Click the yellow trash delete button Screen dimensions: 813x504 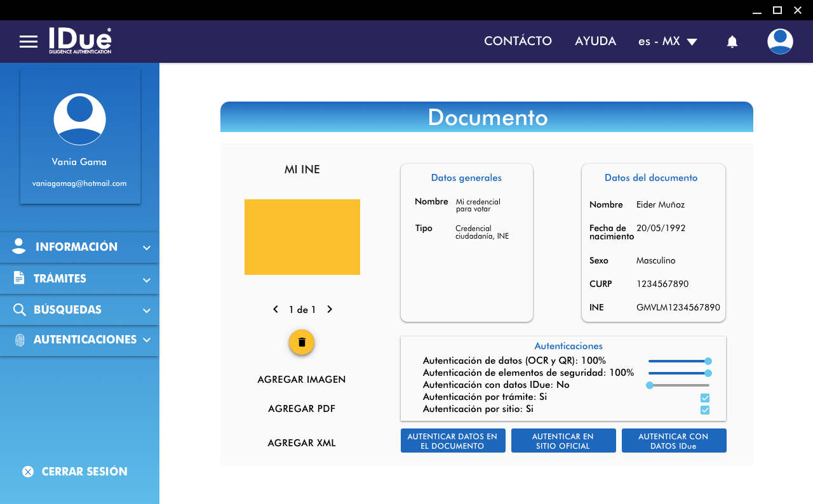click(302, 342)
